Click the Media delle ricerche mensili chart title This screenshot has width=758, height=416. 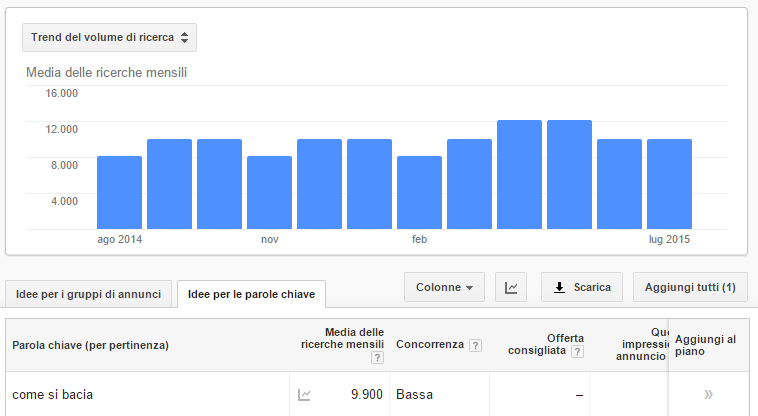tap(106, 72)
